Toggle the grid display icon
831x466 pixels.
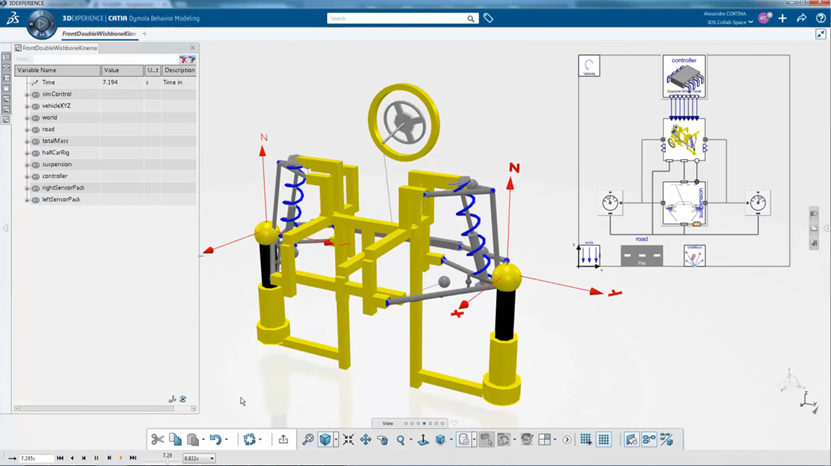[604, 439]
